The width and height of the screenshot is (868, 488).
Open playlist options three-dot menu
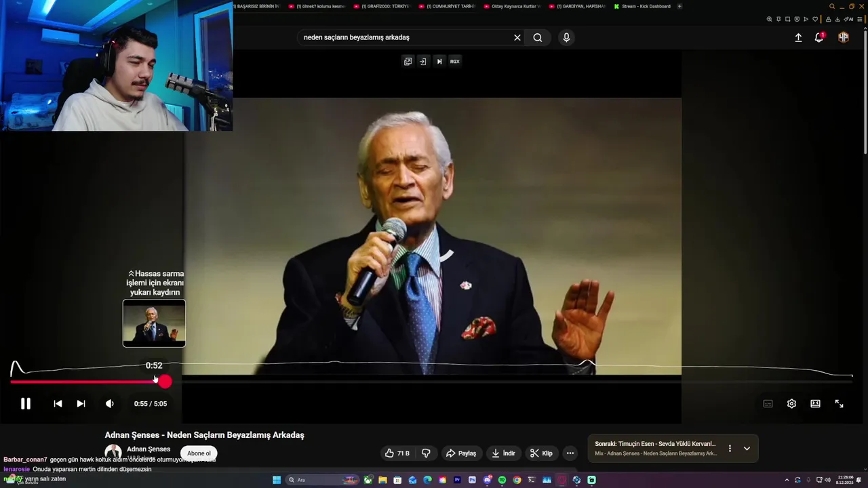pos(730,449)
